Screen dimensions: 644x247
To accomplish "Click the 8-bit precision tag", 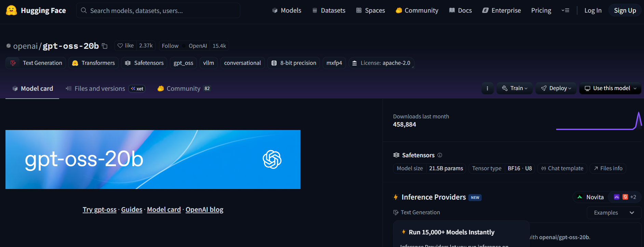I will pyautogui.click(x=294, y=63).
